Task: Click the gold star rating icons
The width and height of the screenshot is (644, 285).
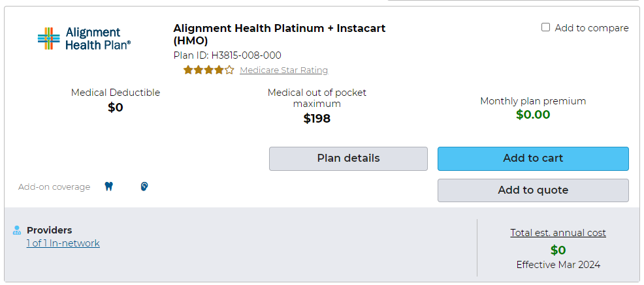Action: point(208,70)
